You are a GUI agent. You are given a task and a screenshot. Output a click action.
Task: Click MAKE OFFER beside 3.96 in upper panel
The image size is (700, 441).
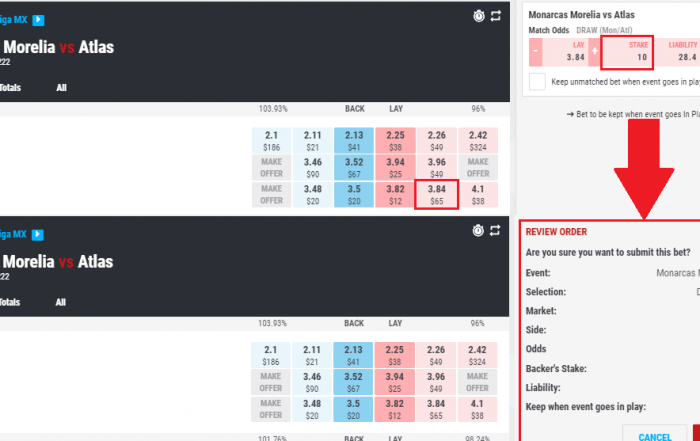[478, 167]
